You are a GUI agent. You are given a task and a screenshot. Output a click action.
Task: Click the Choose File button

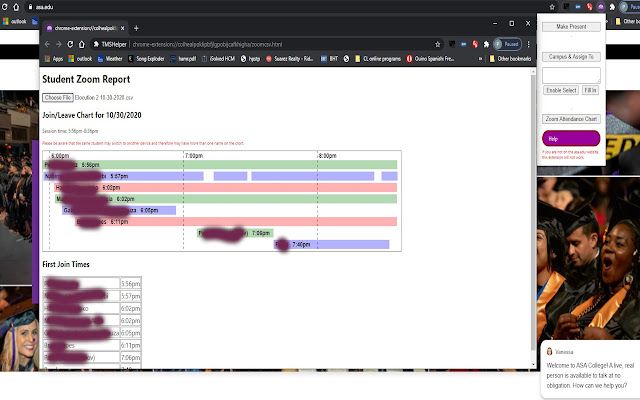(58, 98)
